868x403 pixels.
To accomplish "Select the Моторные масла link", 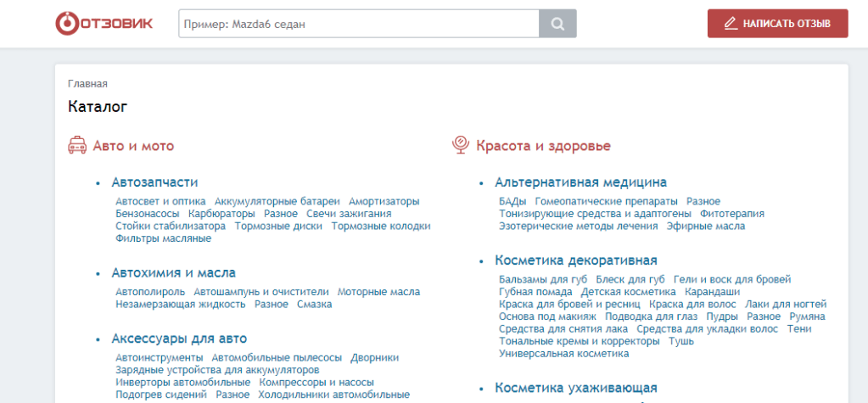I will (x=378, y=292).
